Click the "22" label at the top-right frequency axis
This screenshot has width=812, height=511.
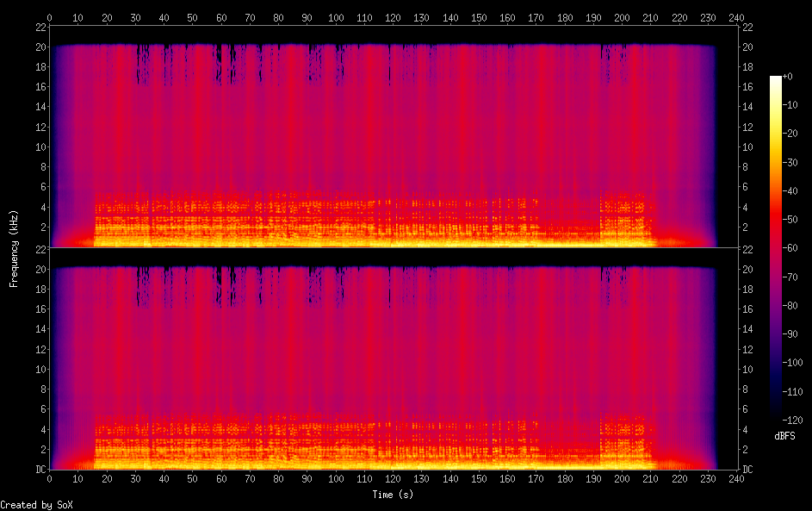click(x=747, y=26)
